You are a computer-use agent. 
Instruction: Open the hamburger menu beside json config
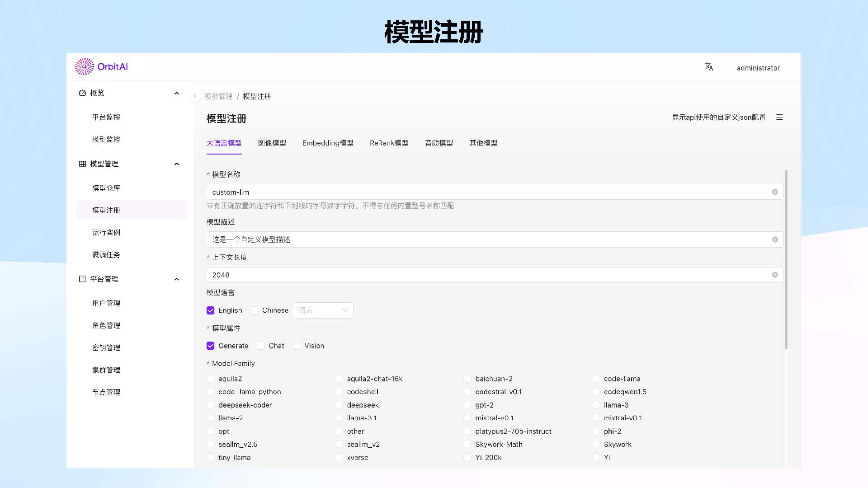pos(779,117)
